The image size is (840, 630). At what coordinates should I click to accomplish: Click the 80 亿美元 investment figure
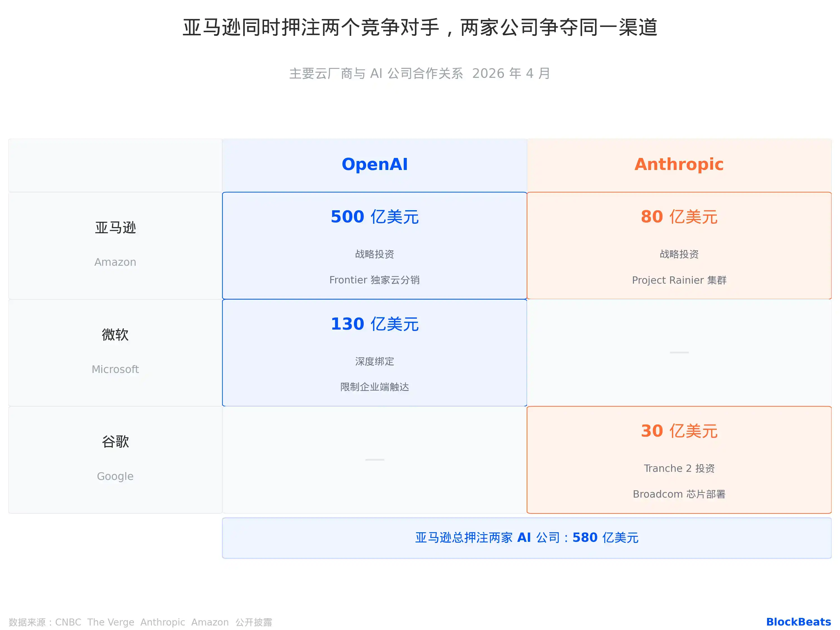click(679, 217)
